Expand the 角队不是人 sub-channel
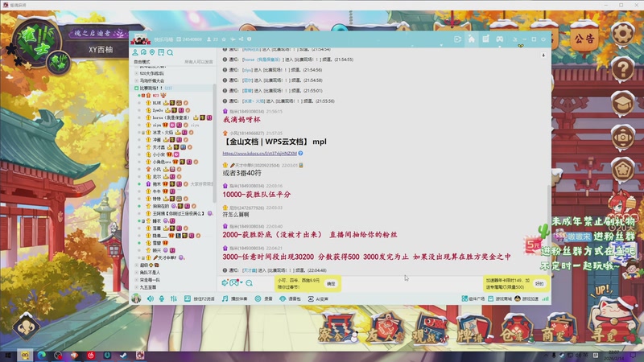This screenshot has width=644, height=362. 137,273
